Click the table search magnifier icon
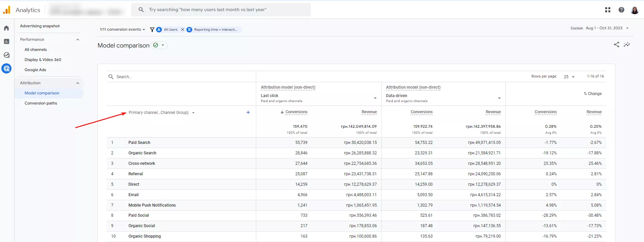This screenshot has height=242, width=644. coord(111,77)
